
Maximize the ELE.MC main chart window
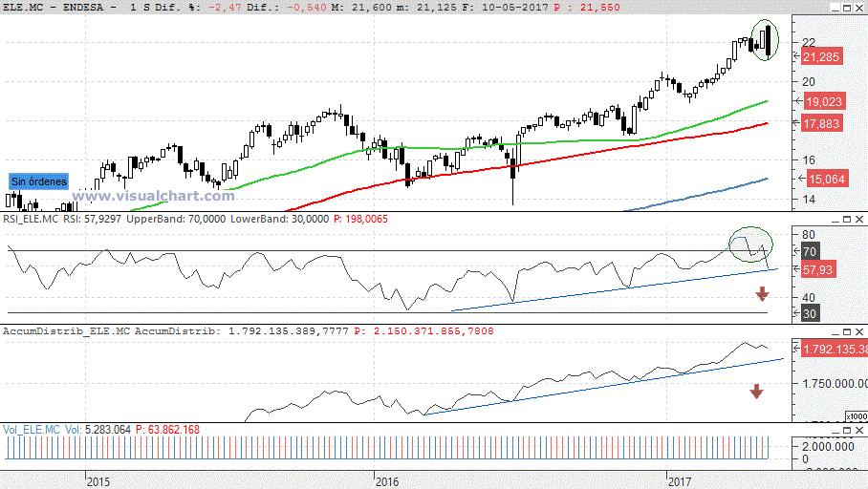(847, 8)
